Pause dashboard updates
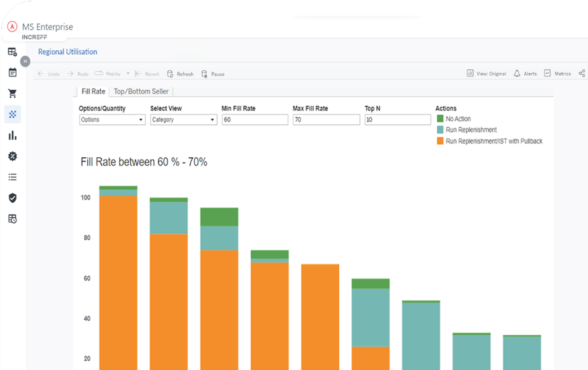 pyautogui.click(x=213, y=74)
